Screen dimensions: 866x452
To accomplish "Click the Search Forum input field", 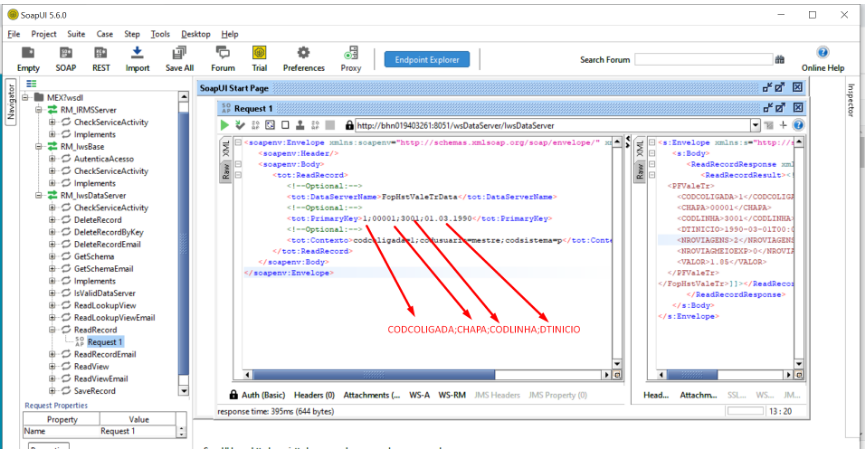I will [x=703, y=59].
